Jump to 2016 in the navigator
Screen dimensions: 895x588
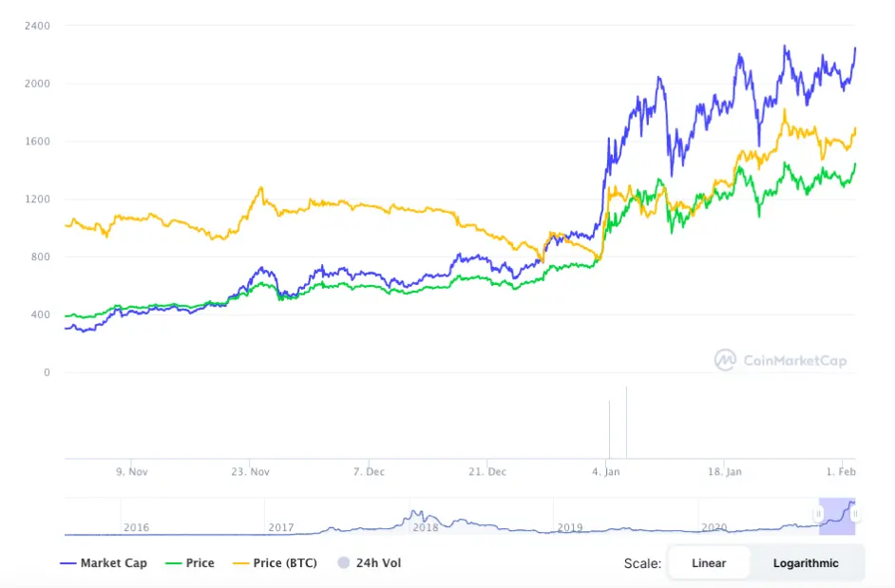pyautogui.click(x=137, y=527)
